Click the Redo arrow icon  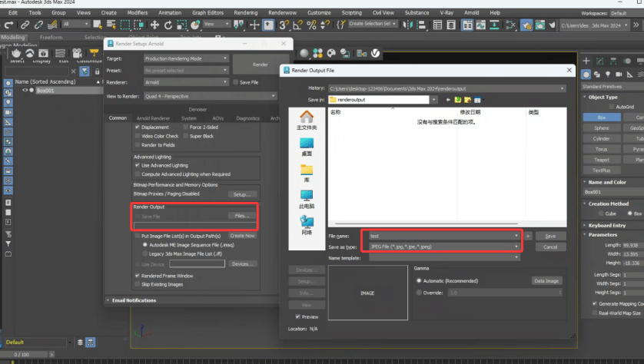[x=8, y=25]
